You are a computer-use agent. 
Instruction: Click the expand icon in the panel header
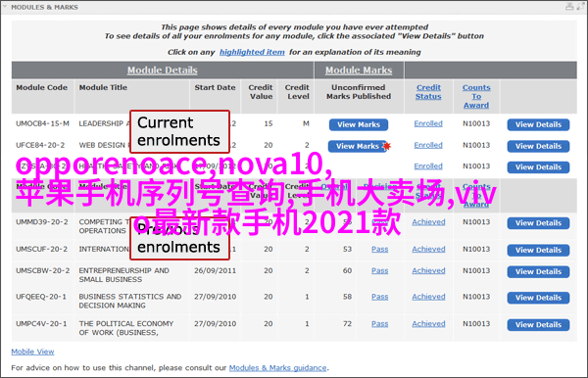coord(580,7)
